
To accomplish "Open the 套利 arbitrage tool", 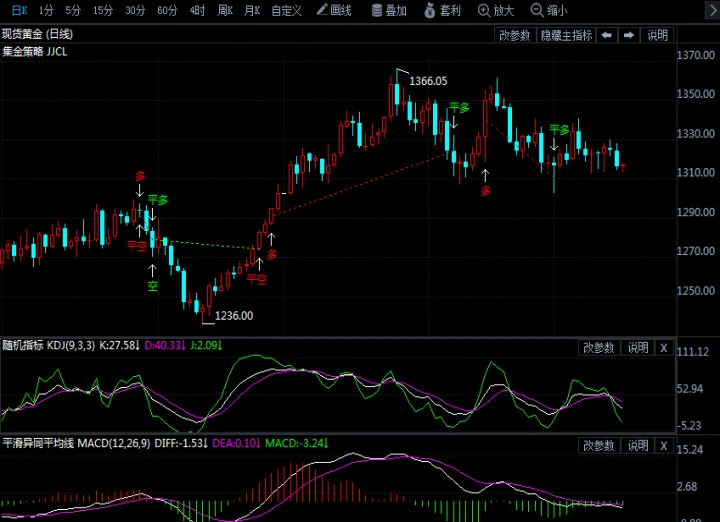I will [443, 11].
